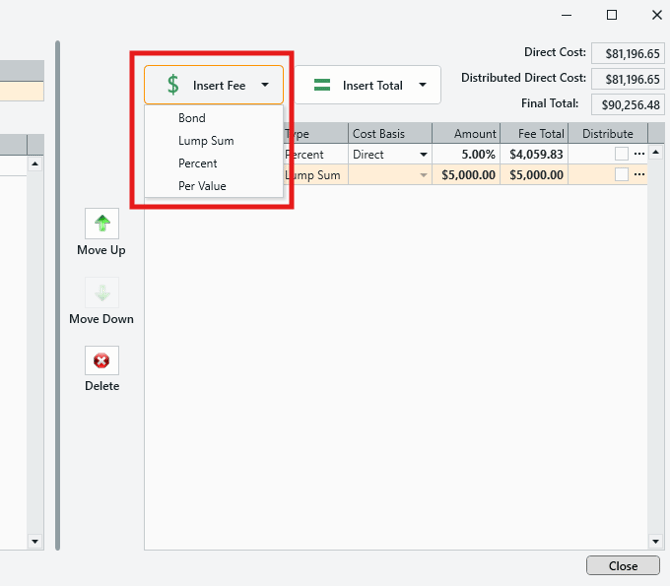Toggle Distribute checkbox for the $5,000.00 row

[x=621, y=175]
